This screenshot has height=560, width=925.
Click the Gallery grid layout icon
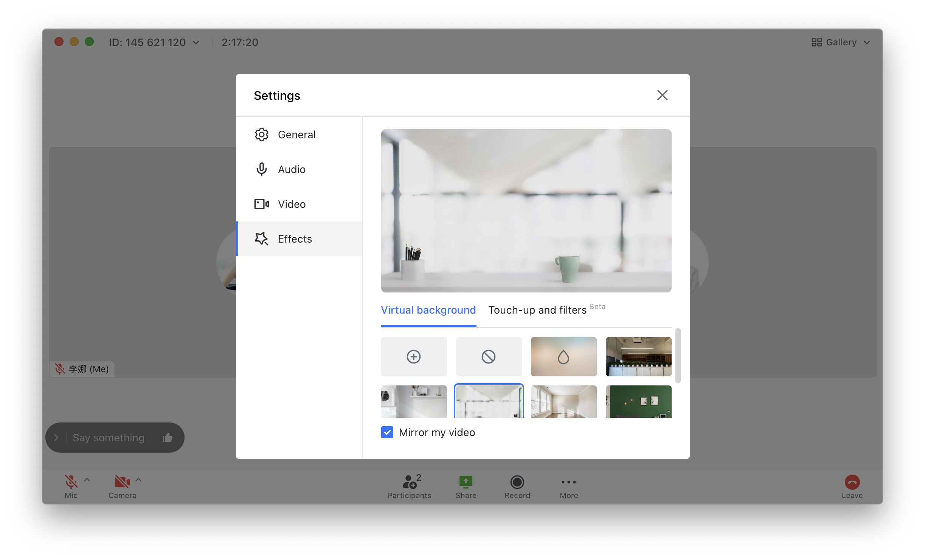pyautogui.click(x=816, y=42)
